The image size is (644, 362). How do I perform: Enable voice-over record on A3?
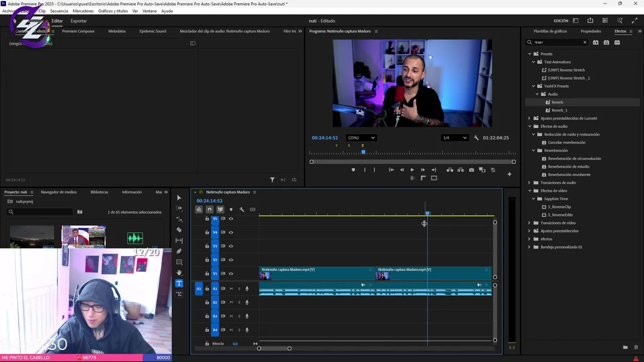pyautogui.click(x=247, y=316)
